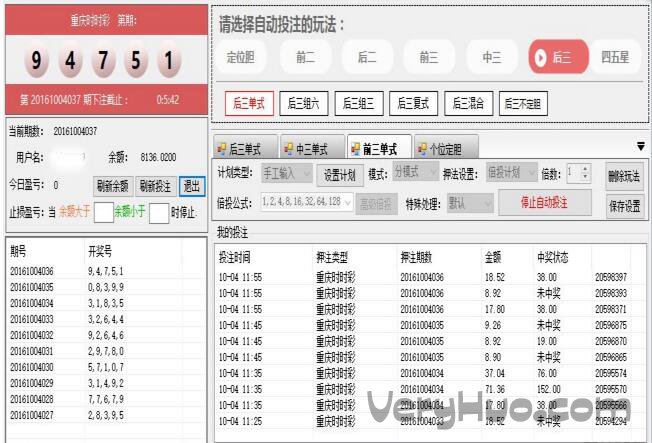
Task: Select the 中三 play category
Action: pos(492,57)
